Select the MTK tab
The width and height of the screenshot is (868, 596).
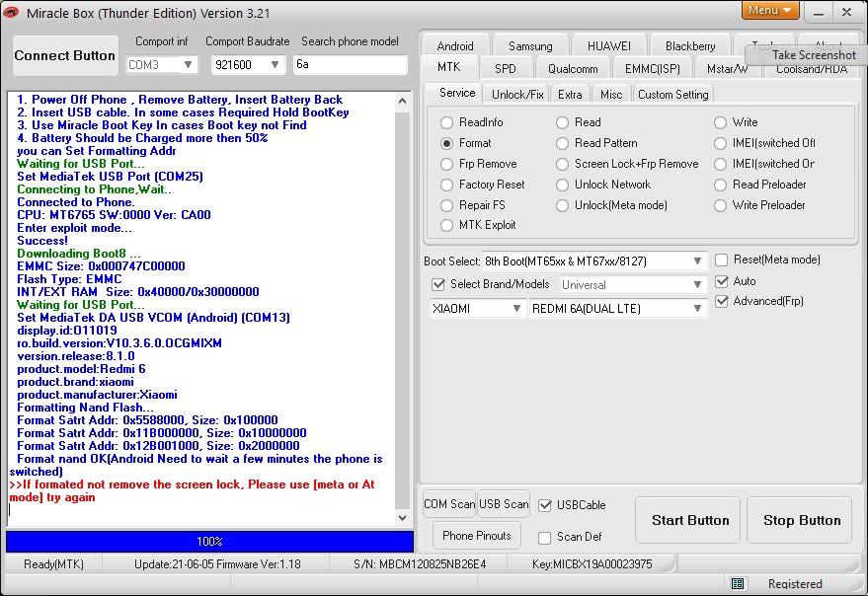click(449, 67)
